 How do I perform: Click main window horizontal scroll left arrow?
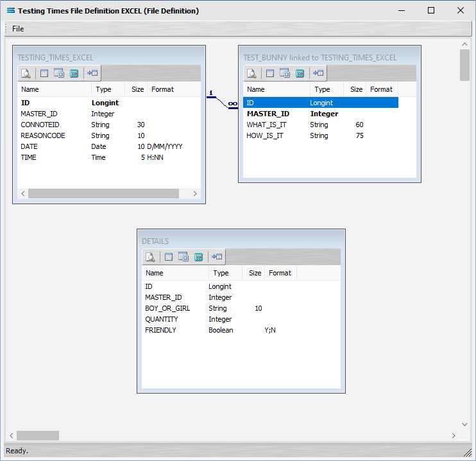pos(12,435)
